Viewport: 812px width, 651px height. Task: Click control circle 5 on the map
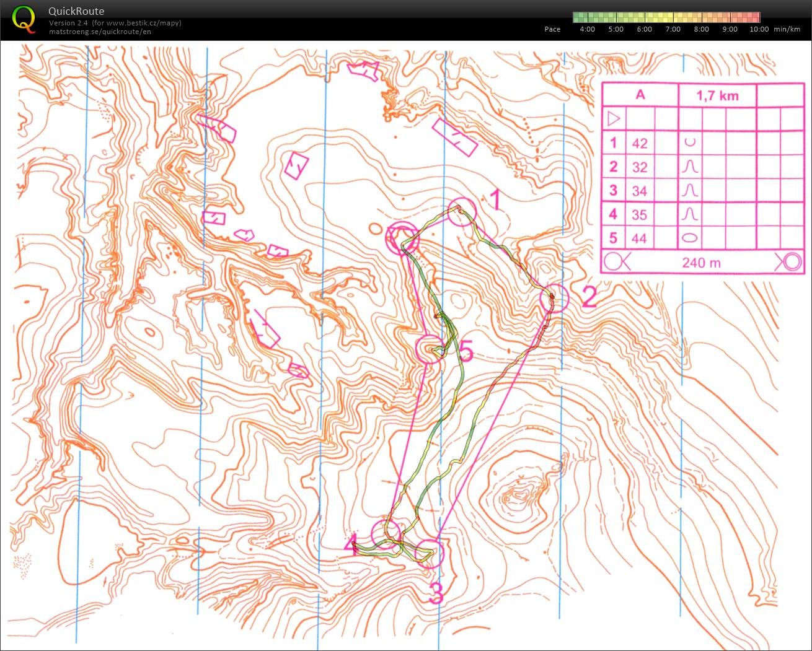(430, 349)
